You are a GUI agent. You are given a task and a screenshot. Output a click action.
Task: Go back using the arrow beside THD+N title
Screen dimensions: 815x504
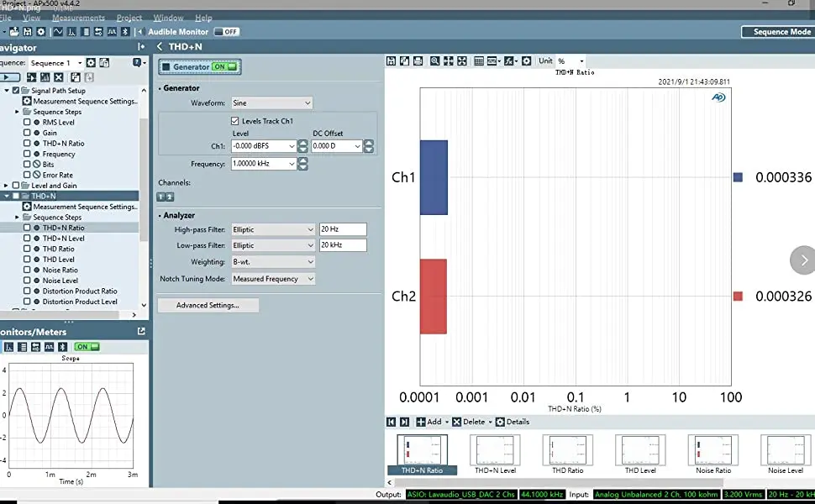160,47
